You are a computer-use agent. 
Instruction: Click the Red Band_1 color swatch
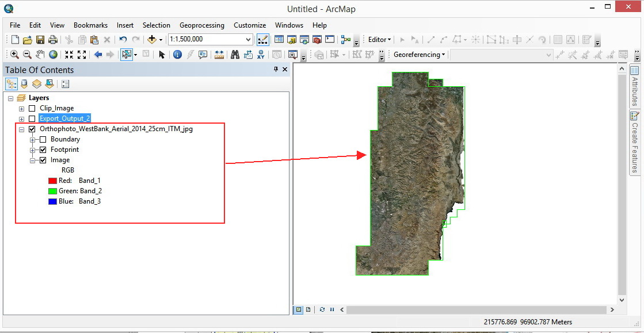[51, 180]
